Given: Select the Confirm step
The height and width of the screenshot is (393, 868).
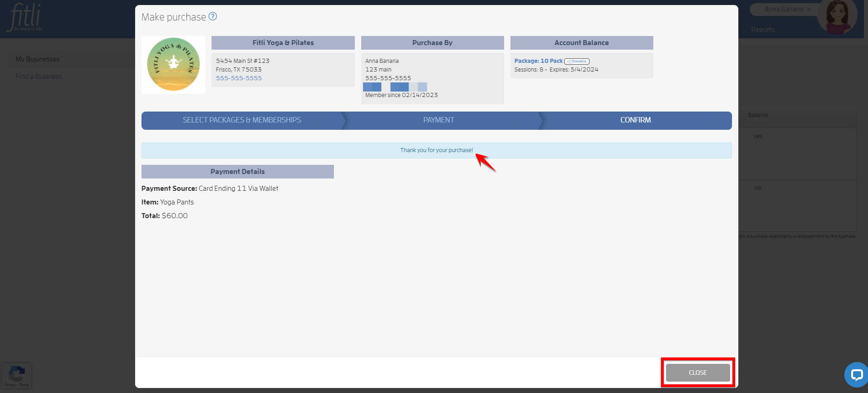Looking at the screenshot, I should pyautogui.click(x=636, y=120).
